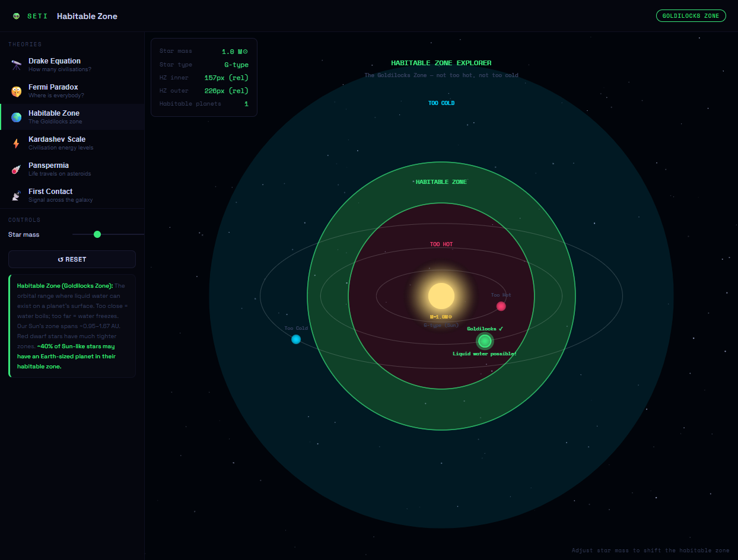Screen dimensions: 738x560
Task: Click the alien SETI logo icon
Action: coord(16,16)
